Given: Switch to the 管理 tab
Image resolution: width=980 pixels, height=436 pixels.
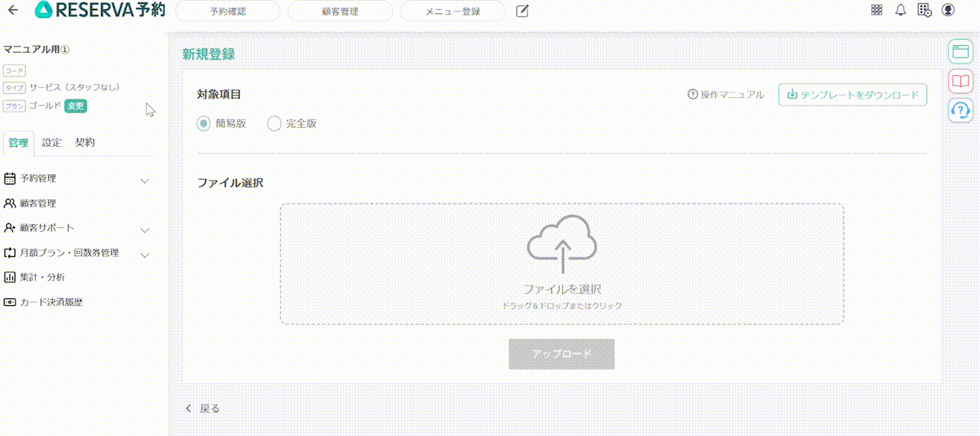Looking at the screenshot, I should point(18,143).
